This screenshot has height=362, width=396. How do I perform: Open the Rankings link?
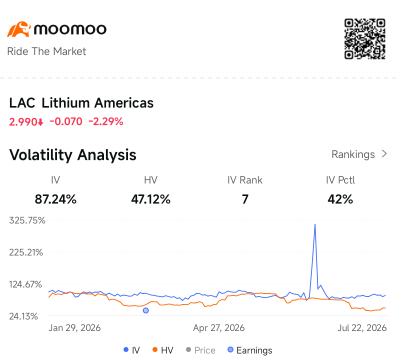point(359,154)
